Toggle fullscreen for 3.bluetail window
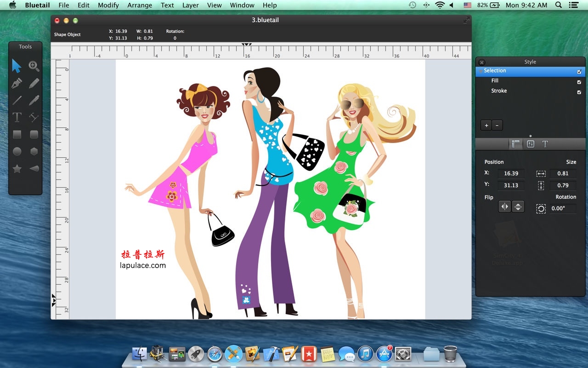The image size is (588, 368). pos(466,20)
